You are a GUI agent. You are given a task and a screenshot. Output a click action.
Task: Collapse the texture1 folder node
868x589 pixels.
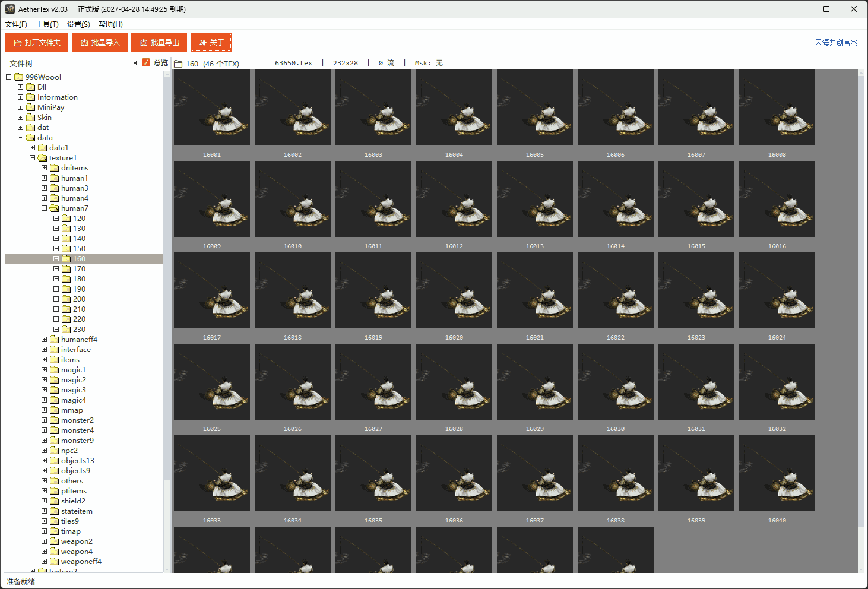tap(33, 157)
